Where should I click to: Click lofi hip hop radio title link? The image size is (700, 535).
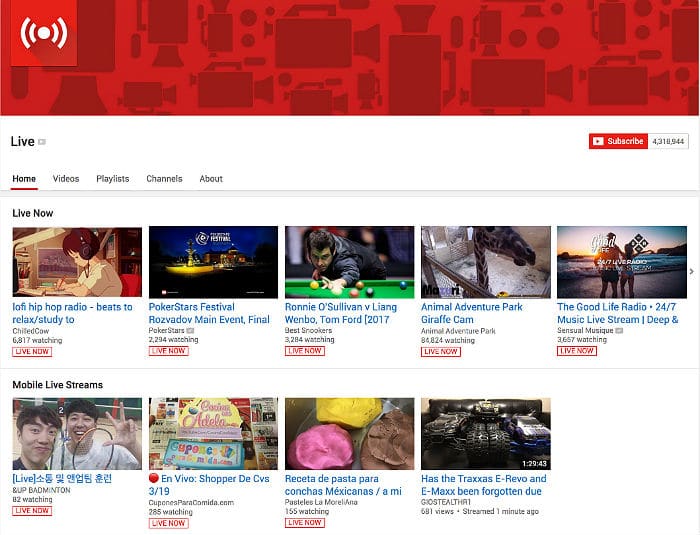(72, 313)
